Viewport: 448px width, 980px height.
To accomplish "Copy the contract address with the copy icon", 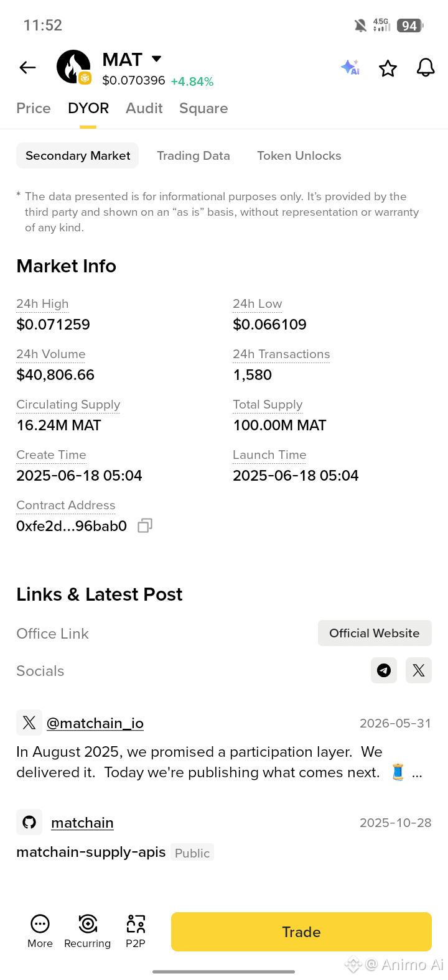I will click(x=145, y=526).
